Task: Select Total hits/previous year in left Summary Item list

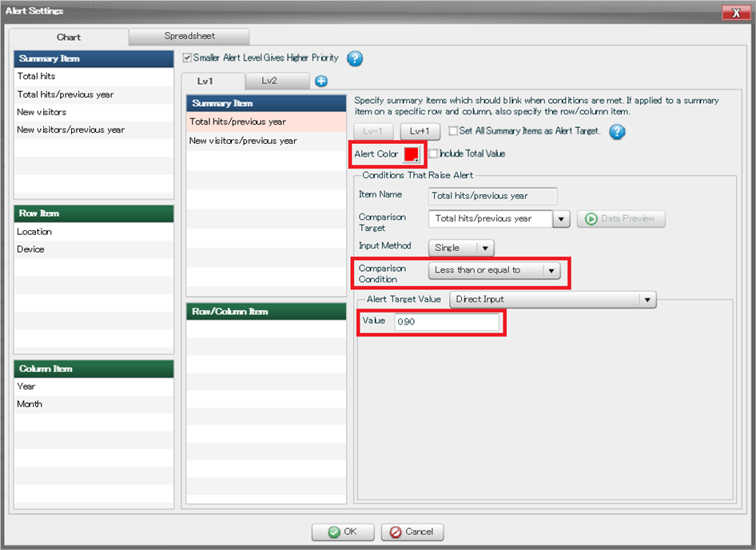Action: pos(94,94)
